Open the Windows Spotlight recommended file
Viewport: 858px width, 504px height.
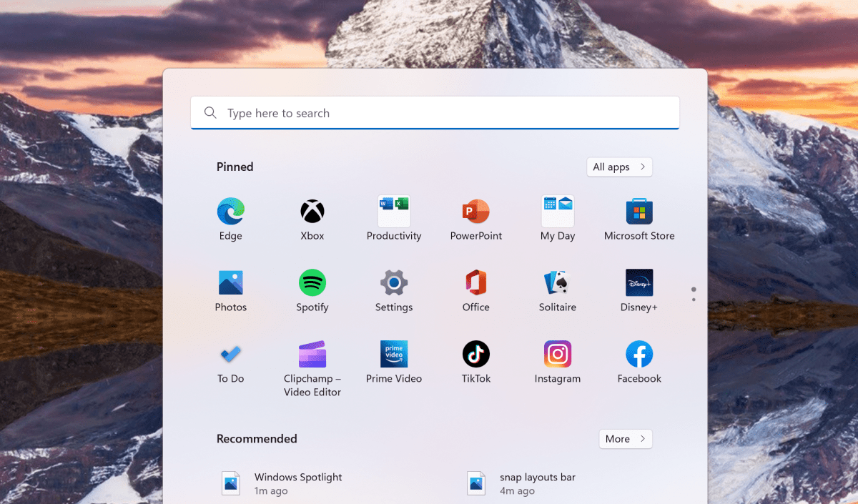tap(282, 483)
